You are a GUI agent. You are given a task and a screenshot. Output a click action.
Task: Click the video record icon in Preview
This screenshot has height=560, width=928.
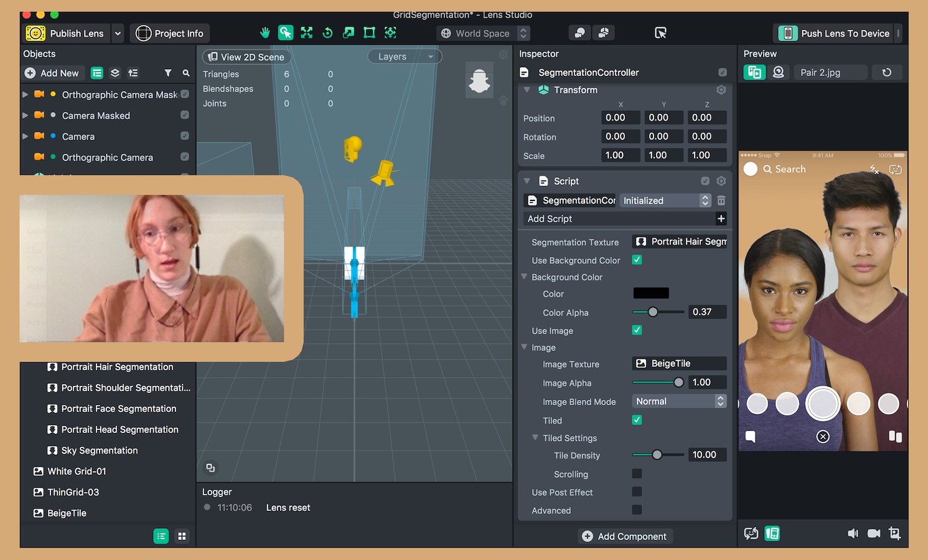pyautogui.click(x=874, y=533)
